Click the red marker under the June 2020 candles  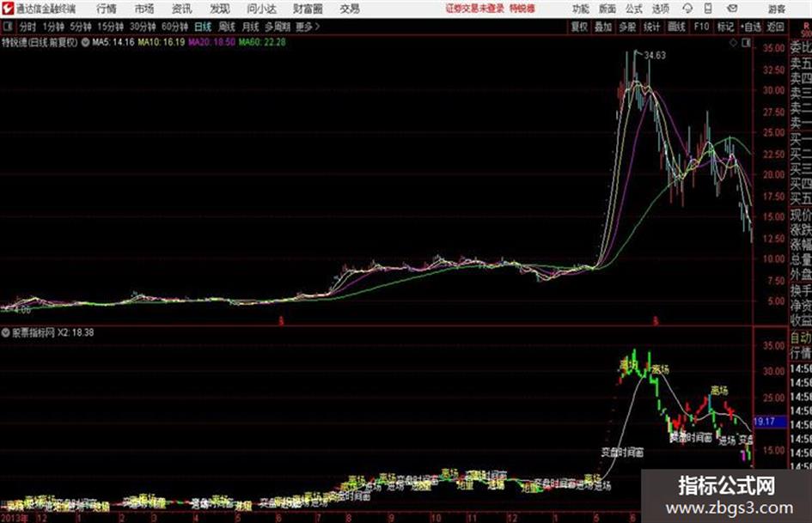656,321
